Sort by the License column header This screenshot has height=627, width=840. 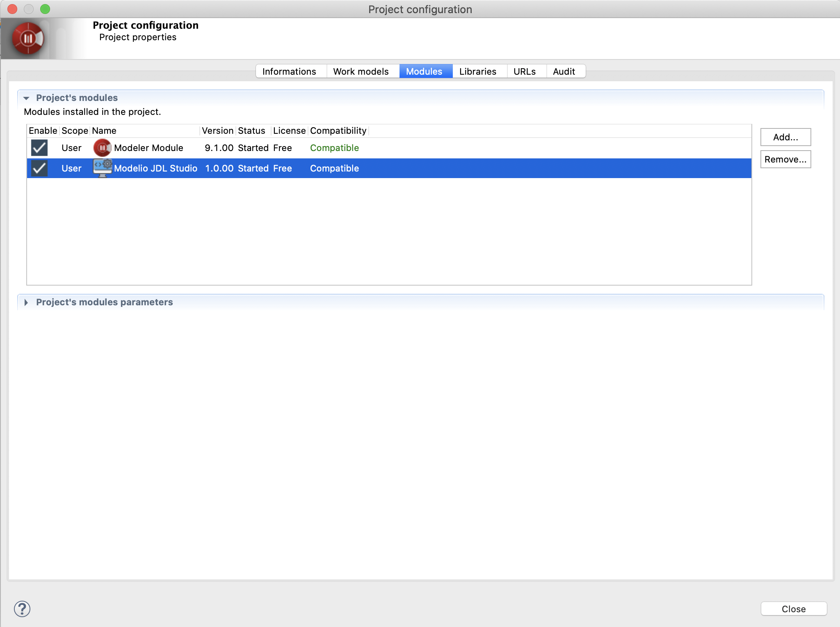[x=290, y=131]
